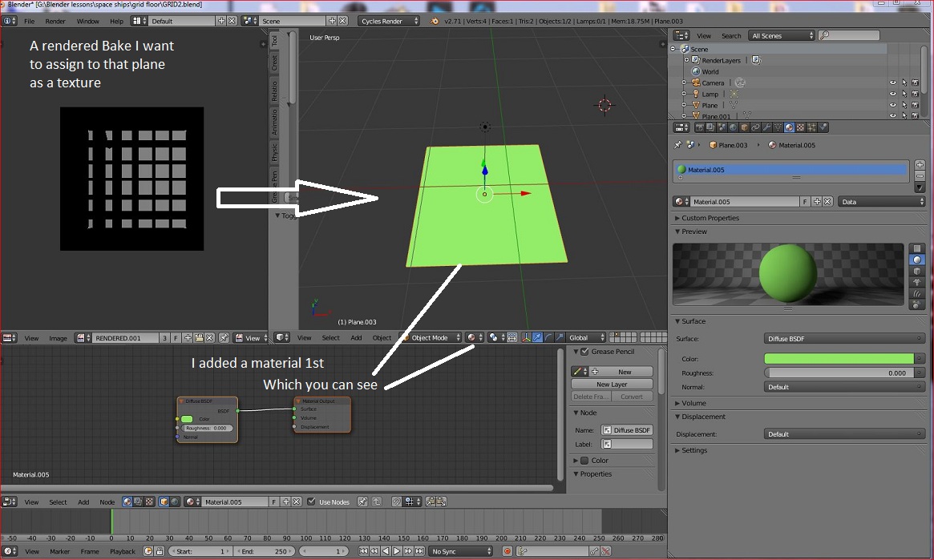Open the Object properties cube tab
Viewport: 934px width, 560px height.
(x=744, y=127)
